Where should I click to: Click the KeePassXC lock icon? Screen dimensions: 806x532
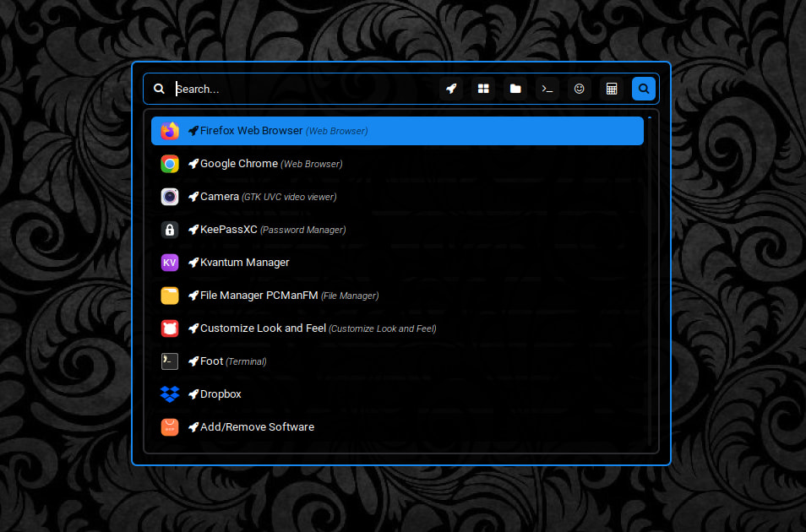[170, 230]
